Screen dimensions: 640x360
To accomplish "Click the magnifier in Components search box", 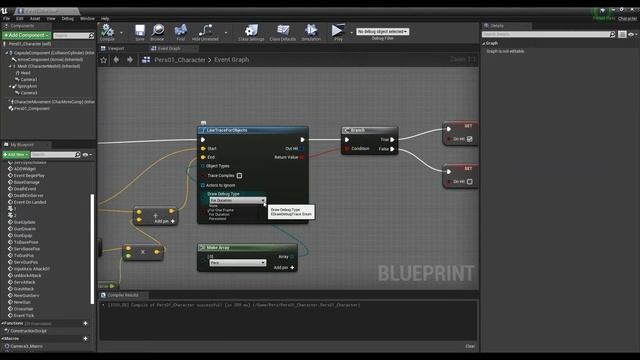I will (x=91, y=36).
